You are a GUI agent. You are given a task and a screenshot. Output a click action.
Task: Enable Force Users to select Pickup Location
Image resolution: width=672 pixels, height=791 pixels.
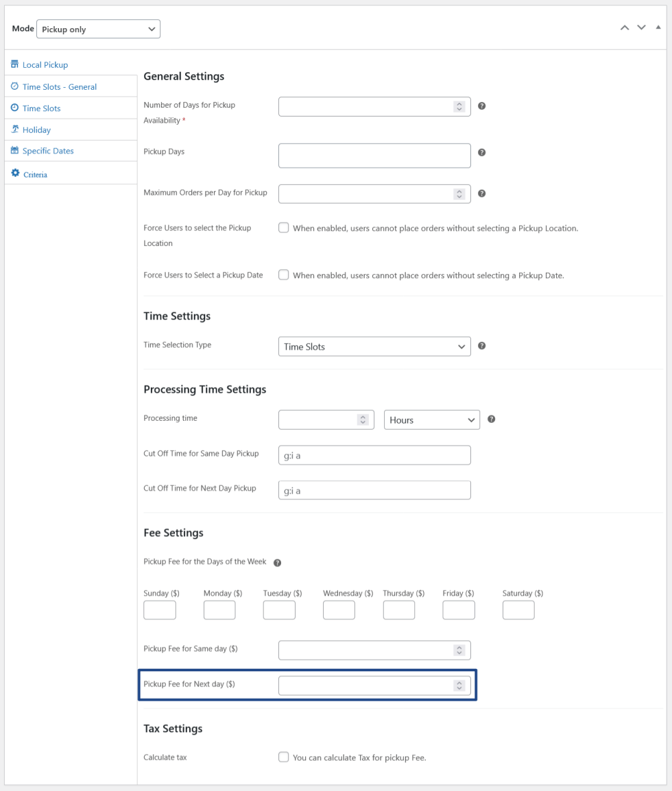point(284,228)
